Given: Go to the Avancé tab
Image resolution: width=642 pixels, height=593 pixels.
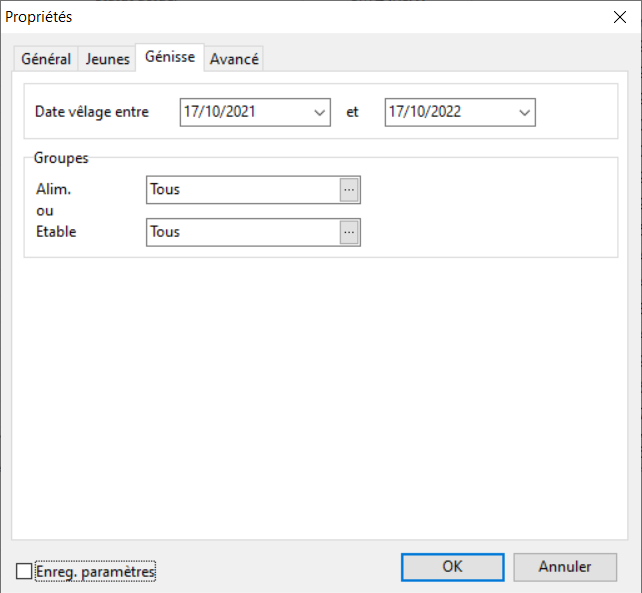Looking at the screenshot, I should tap(234, 59).
